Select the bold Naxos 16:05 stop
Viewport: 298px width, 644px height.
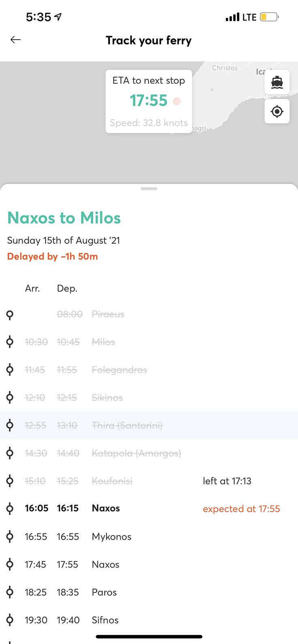pos(105,508)
